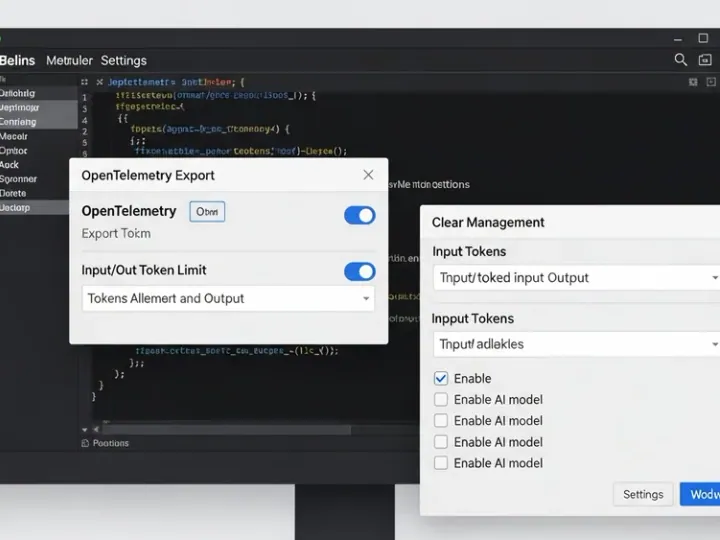720x540 pixels.
Task: Check the fourth Enable AI model box
Action: click(x=441, y=463)
